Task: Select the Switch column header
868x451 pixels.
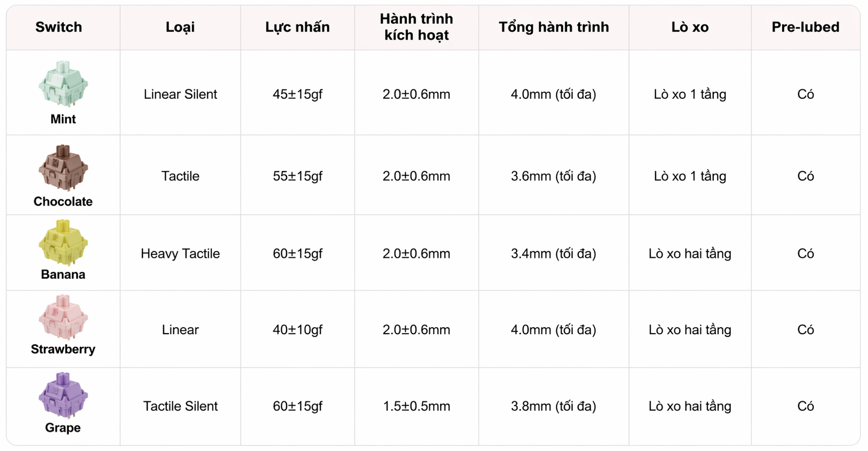Action: pyautogui.click(x=58, y=27)
